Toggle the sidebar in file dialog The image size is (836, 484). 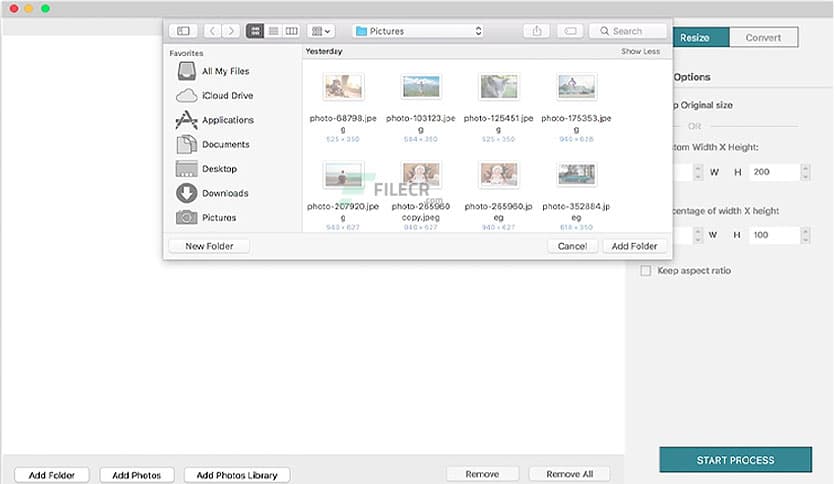pos(183,31)
